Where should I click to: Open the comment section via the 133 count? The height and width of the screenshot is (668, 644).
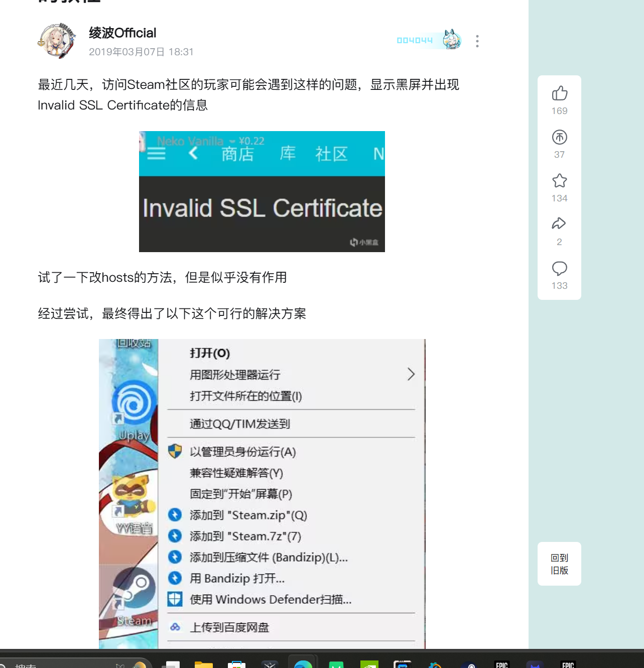point(559,285)
